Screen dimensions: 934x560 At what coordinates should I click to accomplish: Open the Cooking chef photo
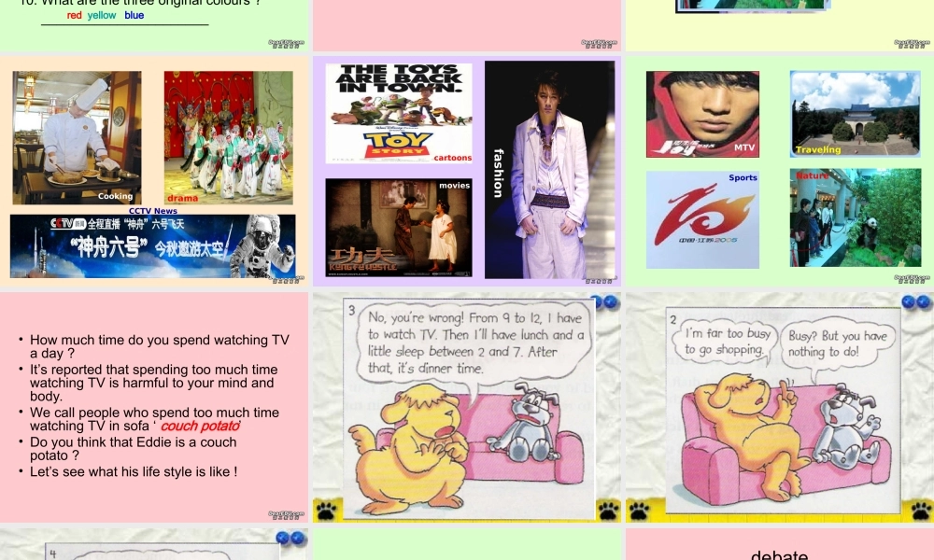click(77, 137)
